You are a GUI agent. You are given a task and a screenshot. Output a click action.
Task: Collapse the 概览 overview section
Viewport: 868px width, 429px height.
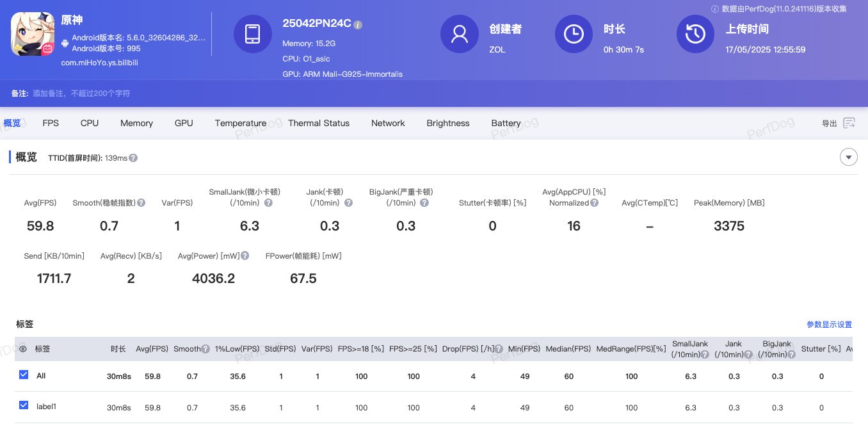click(x=848, y=157)
